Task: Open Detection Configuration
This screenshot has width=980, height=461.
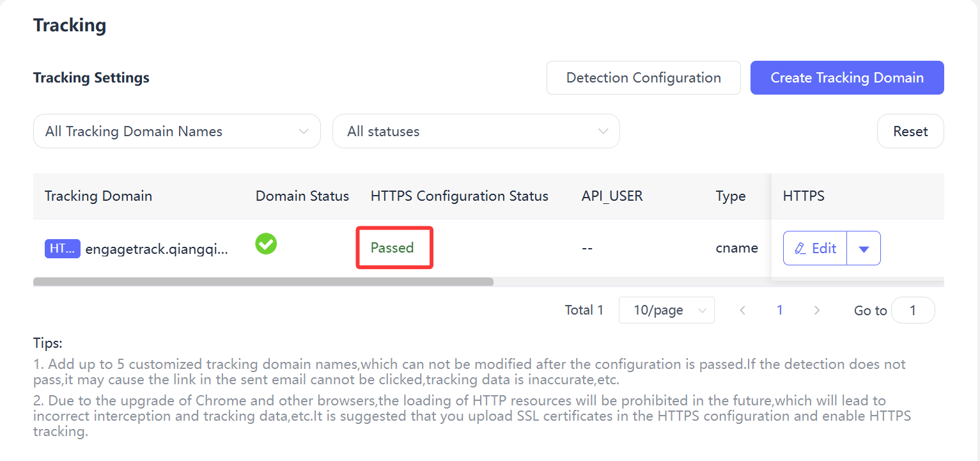Action: (644, 78)
